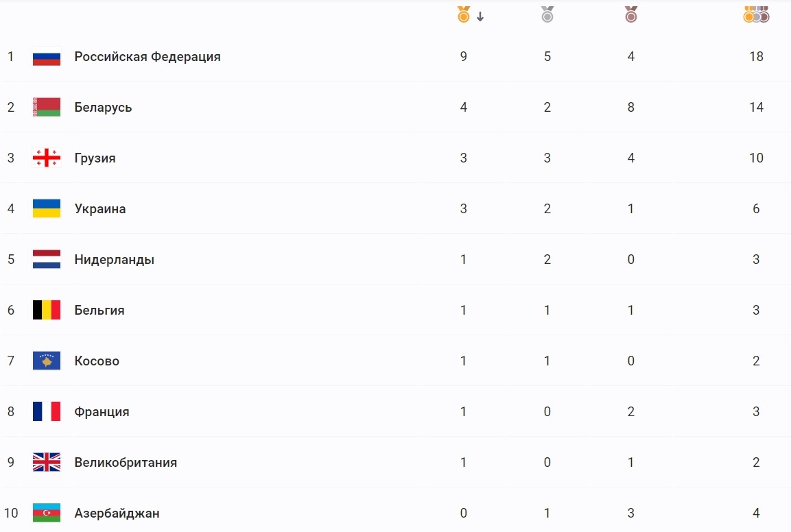Click the Russian Federation flag icon
Image resolution: width=791 pixels, height=532 pixels.
point(47,57)
